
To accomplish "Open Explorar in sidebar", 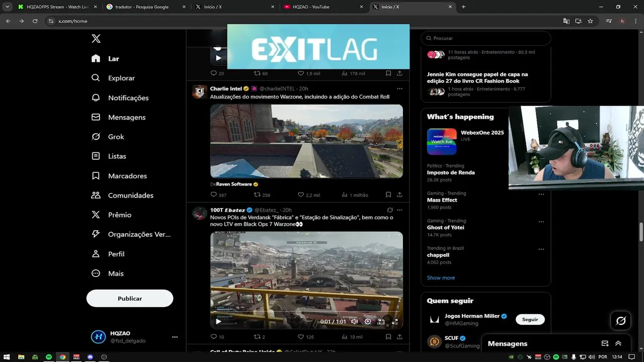I will pyautogui.click(x=113, y=78).
